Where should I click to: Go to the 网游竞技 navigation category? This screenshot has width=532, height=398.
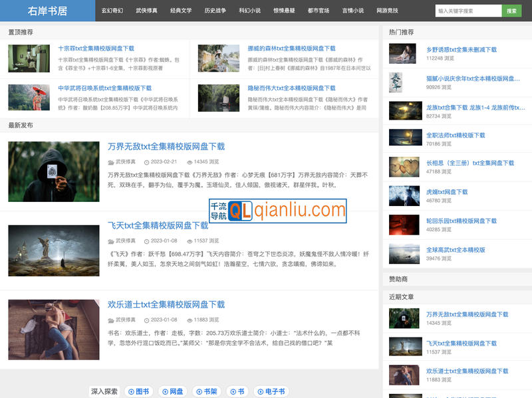pyautogui.click(x=387, y=11)
